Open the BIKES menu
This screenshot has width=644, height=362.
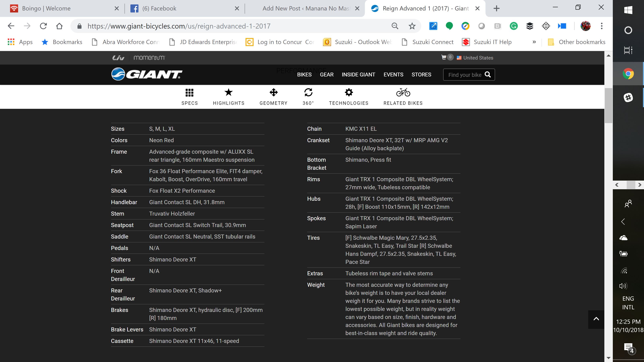[304, 74]
